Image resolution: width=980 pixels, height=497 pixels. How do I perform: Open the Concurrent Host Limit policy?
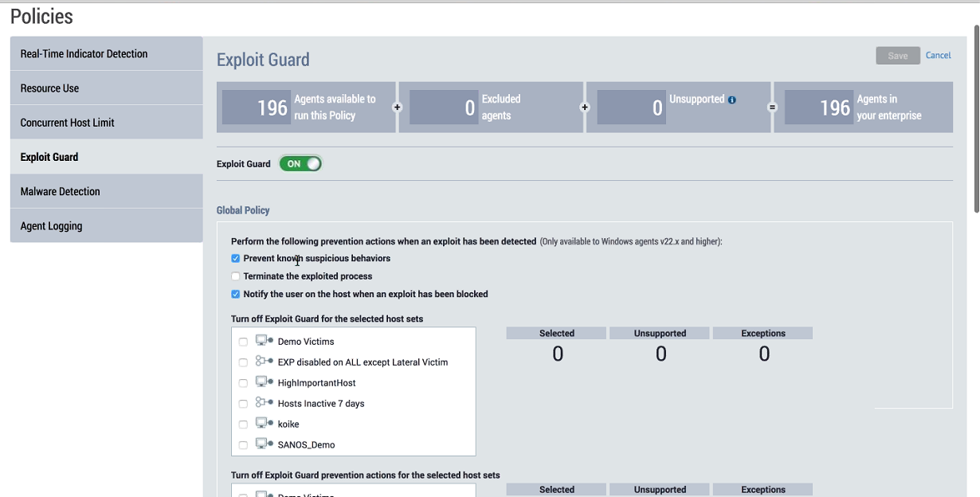[107, 122]
